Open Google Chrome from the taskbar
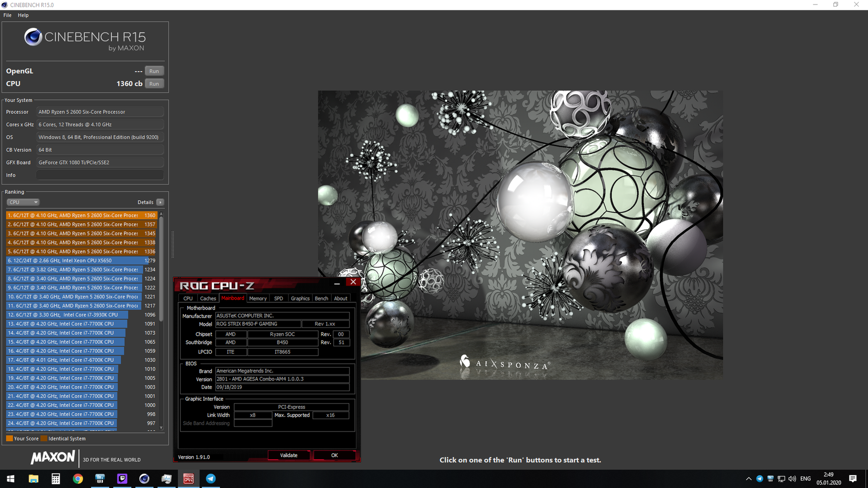Image resolution: width=868 pixels, height=488 pixels. click(78, 479)
